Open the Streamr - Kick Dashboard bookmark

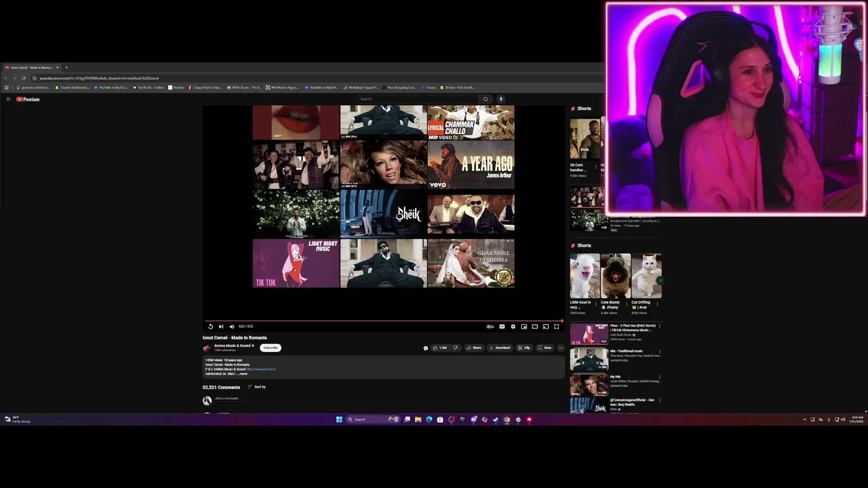pyautogui.click(x=457, y=87)
